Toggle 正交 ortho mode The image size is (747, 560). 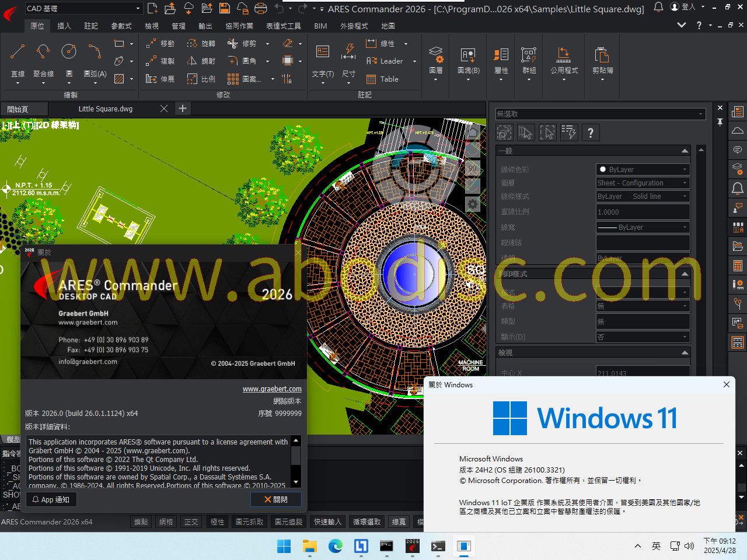pyautogui.click(x=191, y=522)
